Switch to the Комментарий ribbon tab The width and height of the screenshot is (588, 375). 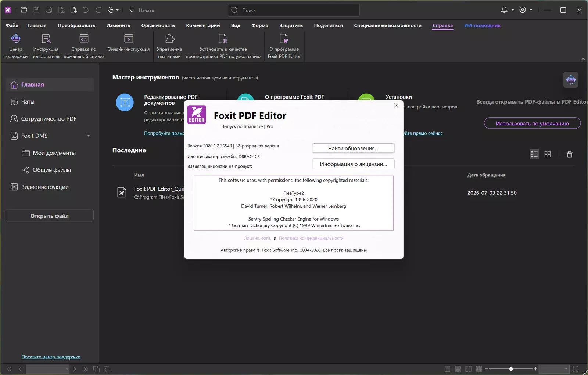203,25
